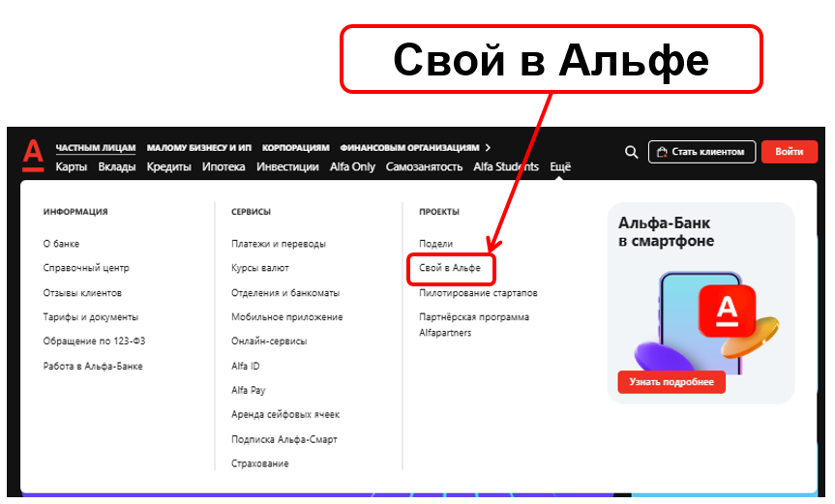Screen dimensions: 835x504
Task: Go to Работа в Альфа-Банке
Action: click(93, 367)
